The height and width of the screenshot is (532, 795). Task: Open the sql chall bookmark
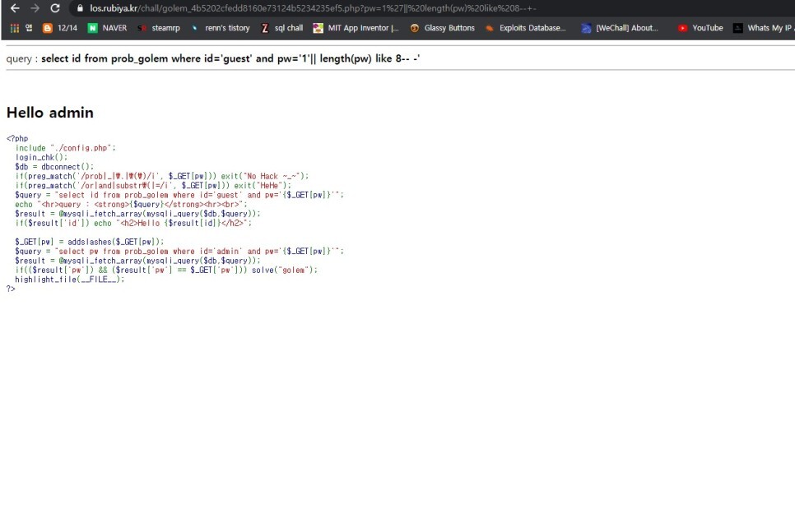tap(282, 28)
